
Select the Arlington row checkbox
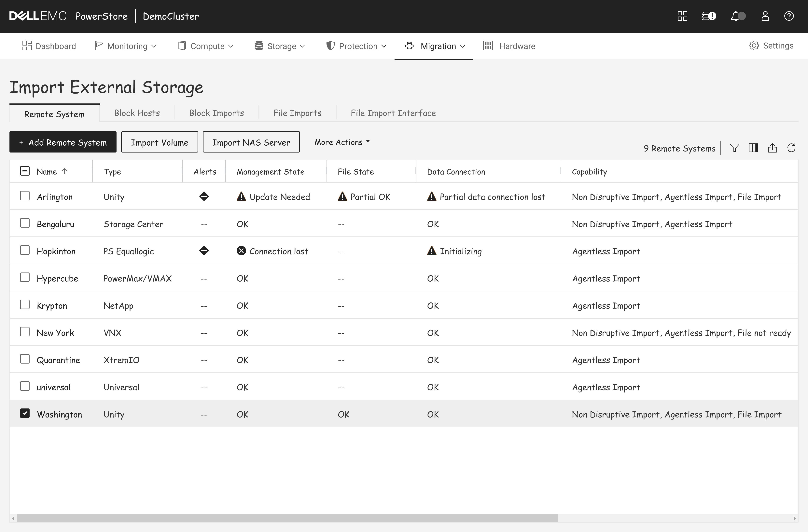tap(25, 196)
